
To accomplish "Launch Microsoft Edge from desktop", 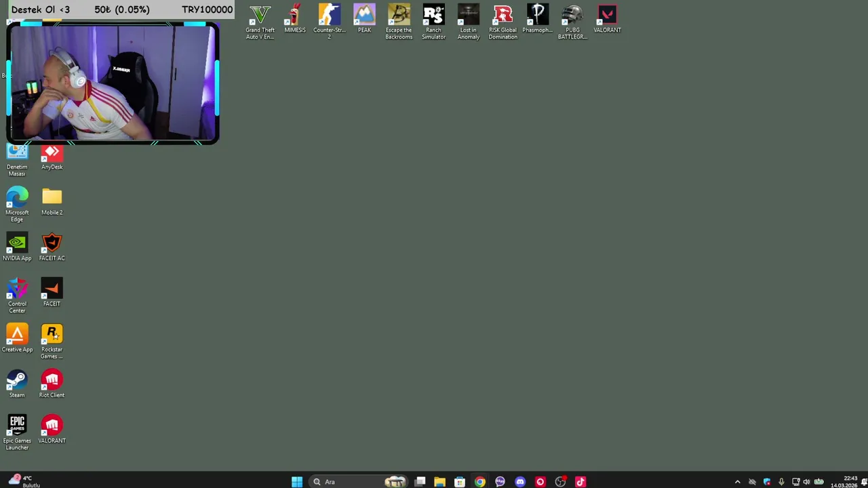I will [x=17, y=204].
